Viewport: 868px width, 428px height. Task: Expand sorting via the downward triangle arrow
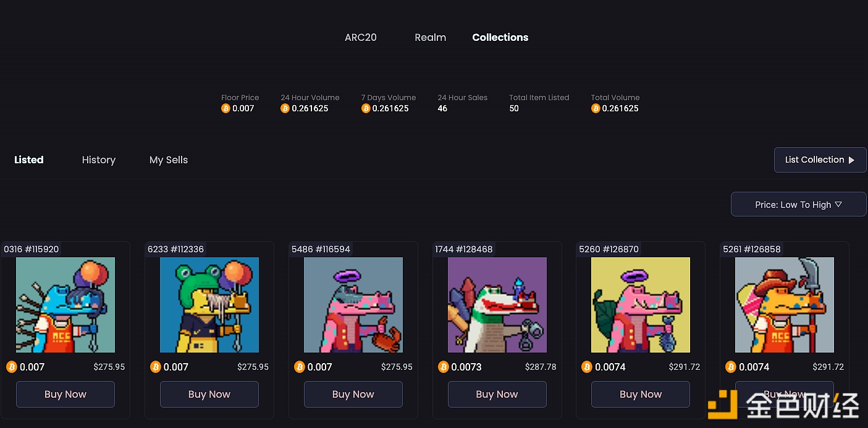tap(838, 204)
